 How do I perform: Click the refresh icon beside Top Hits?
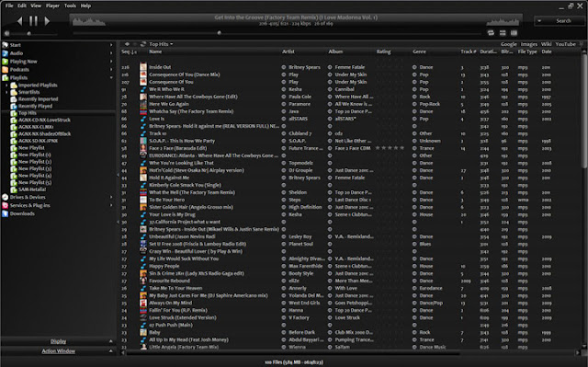143,44
